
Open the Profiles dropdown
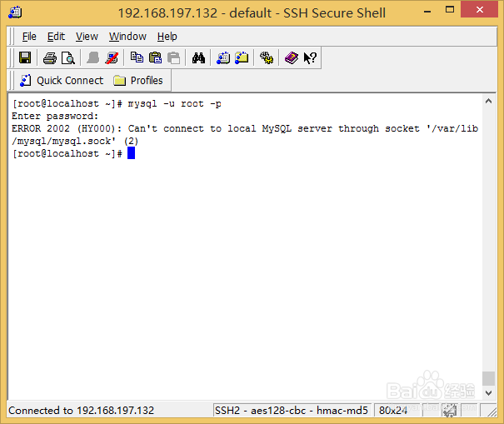pyautogui.click(x=138, y=80)
